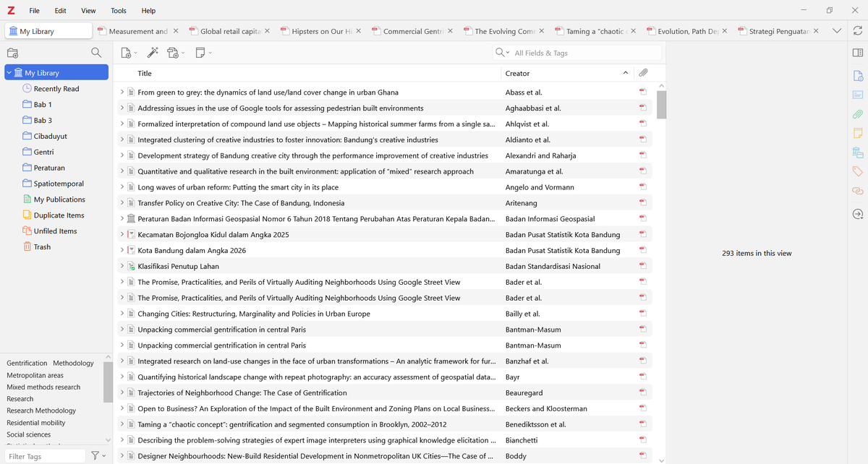Open PDF icon for Bayr row

[642, 377]
